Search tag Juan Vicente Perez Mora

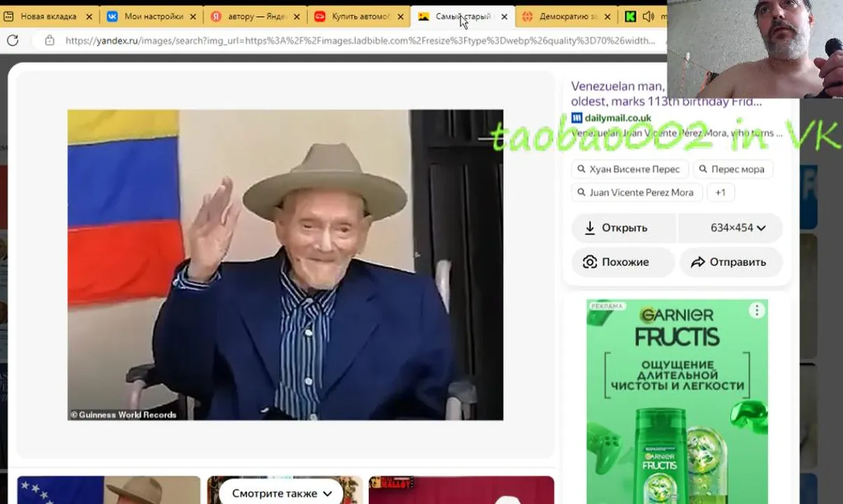pos(636,192)
